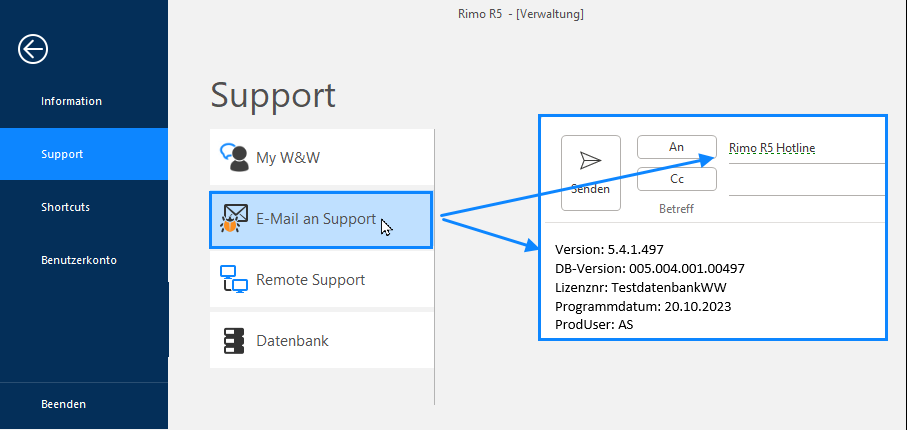Start Remote Support
Viewport: 907px width, 430px height.
point(322,280)
